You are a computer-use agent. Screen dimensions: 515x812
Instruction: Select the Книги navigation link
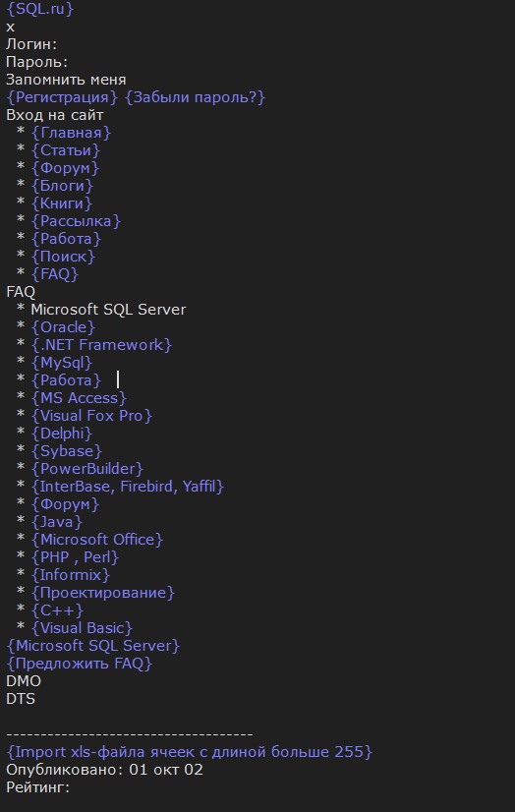[x=62, y=203]
